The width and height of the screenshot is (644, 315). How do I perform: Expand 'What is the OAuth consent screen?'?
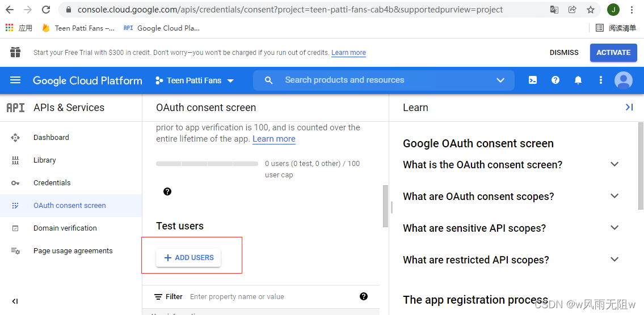614,164
